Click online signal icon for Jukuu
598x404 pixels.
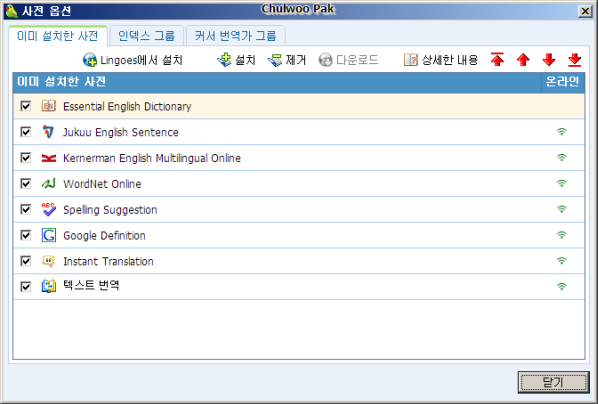[561, 132]
